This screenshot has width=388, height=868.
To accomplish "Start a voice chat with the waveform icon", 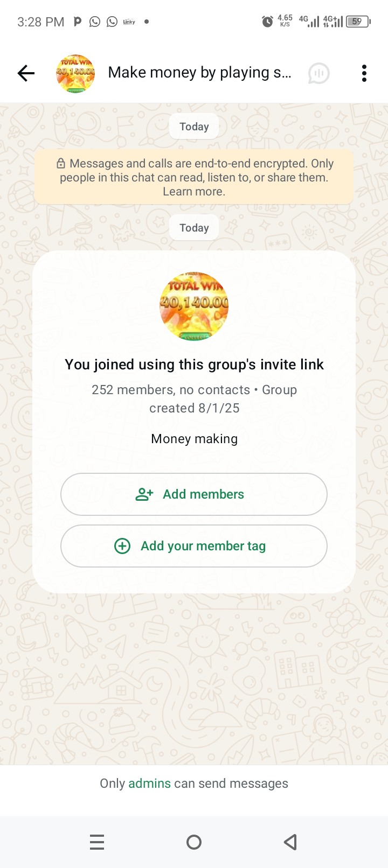I will pyautogui.click(x=318, y=73).
